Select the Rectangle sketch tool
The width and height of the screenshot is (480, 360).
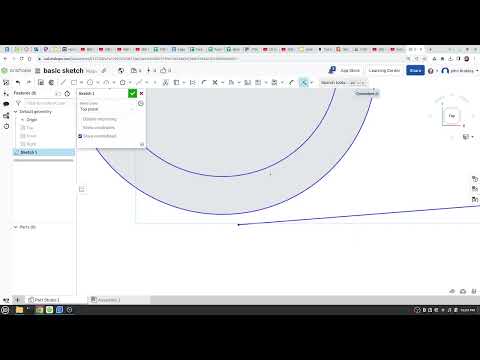click(74, 82)
